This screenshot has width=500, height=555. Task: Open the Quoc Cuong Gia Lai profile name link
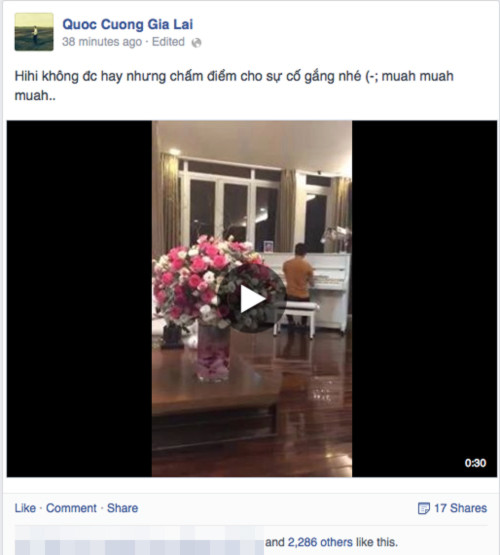(x=128, y=24)
